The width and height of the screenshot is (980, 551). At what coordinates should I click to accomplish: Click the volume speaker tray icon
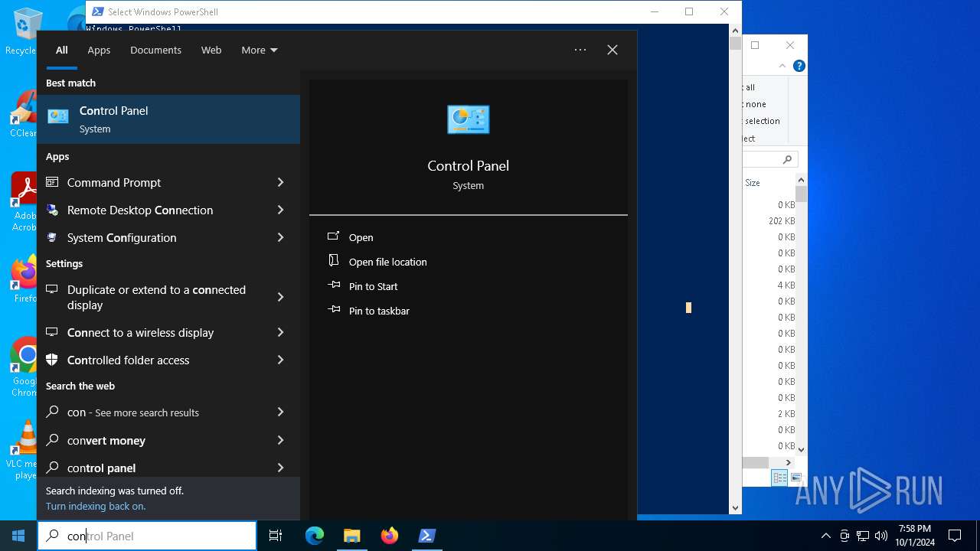click(881, 536)
